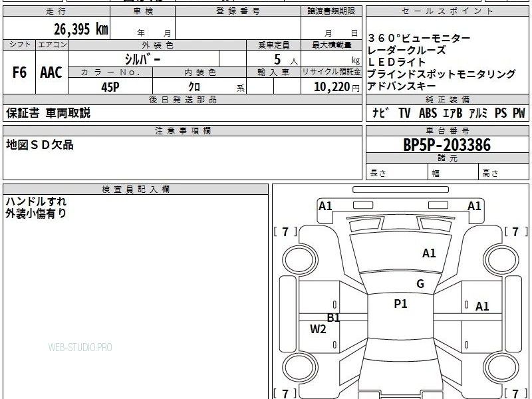Click the 譲渡書類期限 header cell
The image size is (532, 399).
point(331,11)
